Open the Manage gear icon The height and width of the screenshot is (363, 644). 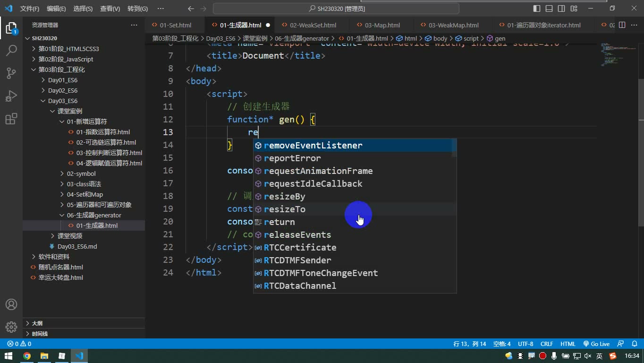(11, 327)
